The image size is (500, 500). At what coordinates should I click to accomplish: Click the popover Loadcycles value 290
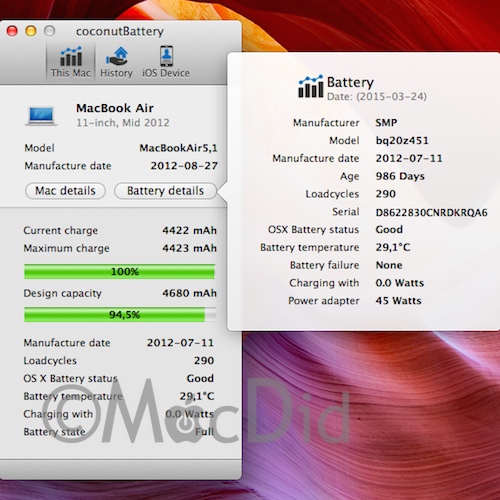pyautogui.click(x=386, y=194)
